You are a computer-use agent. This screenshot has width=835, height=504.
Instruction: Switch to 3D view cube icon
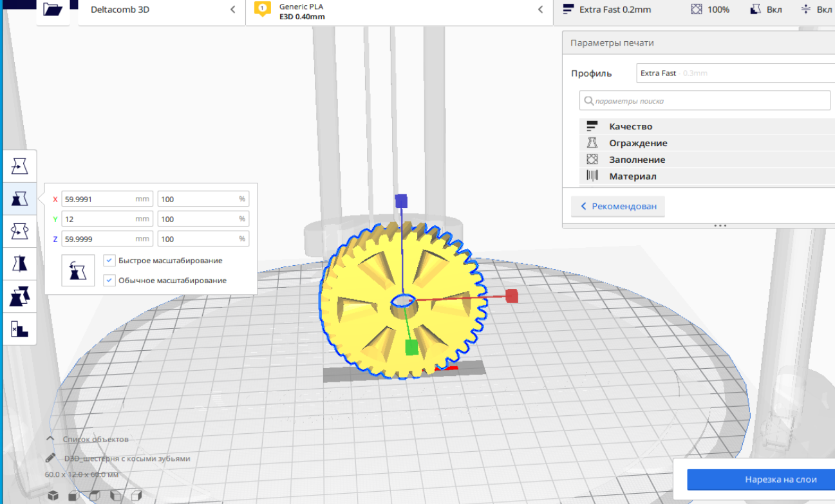click(53, 496)
